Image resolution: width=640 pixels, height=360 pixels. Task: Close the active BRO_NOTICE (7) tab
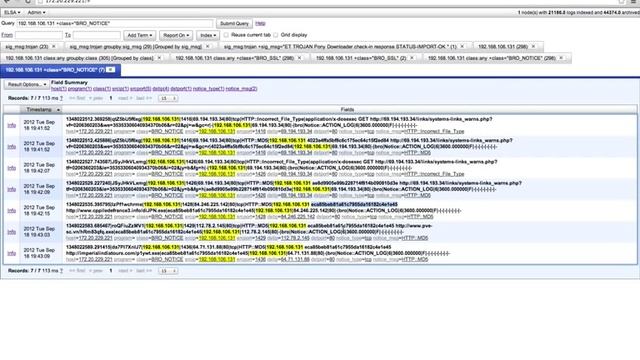[111, 70]
